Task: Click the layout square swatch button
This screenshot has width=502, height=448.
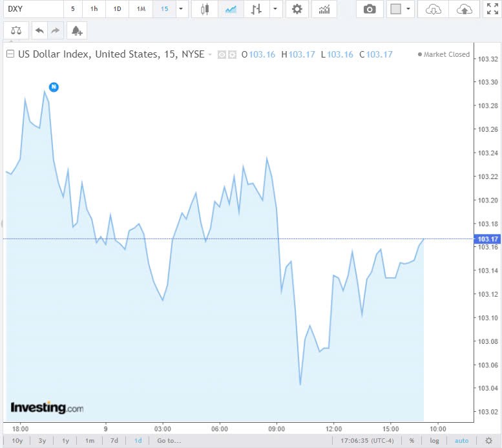Action: pyautogui.click(x=395, y=9)
